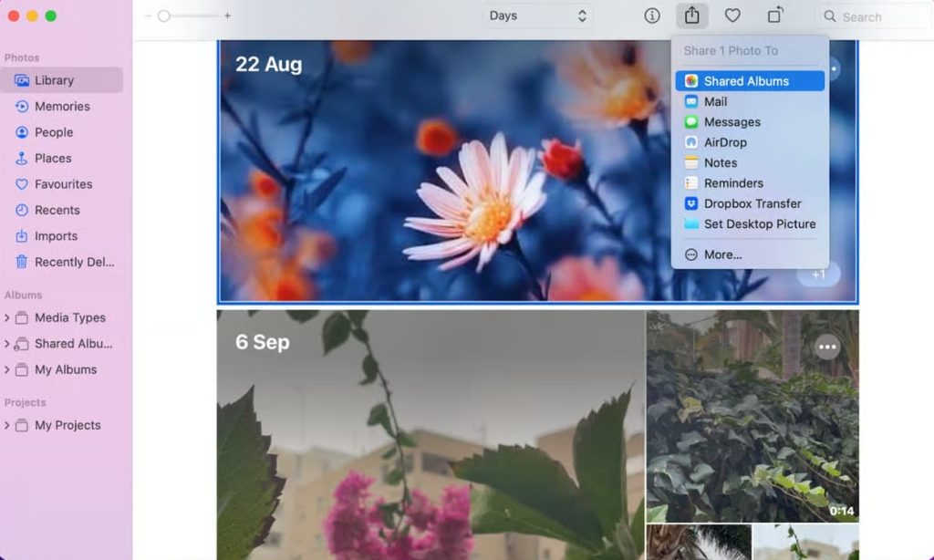The image size is (934, 560).
Task: Click the 22 Aug date label
Action: (x=269, y=65)
